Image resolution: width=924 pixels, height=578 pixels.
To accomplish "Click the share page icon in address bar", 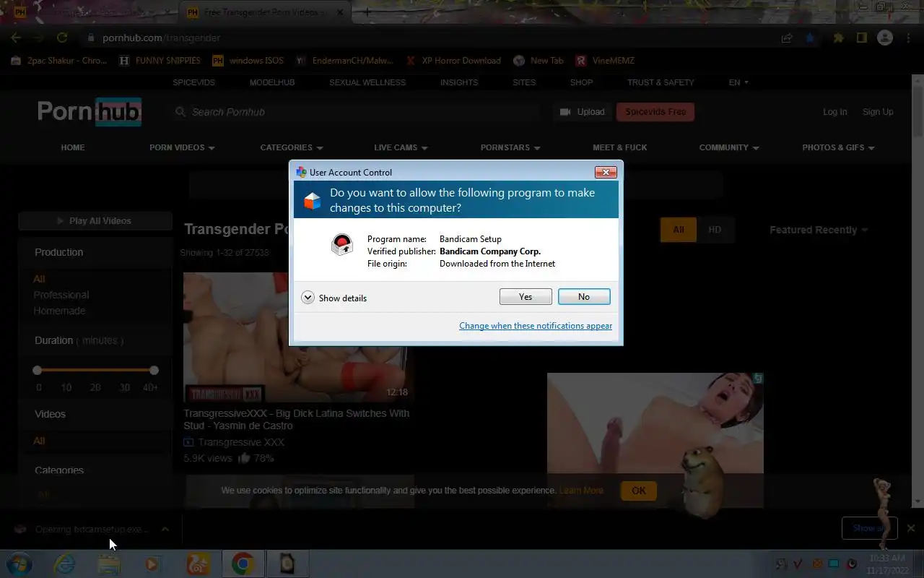I will 787,38.
